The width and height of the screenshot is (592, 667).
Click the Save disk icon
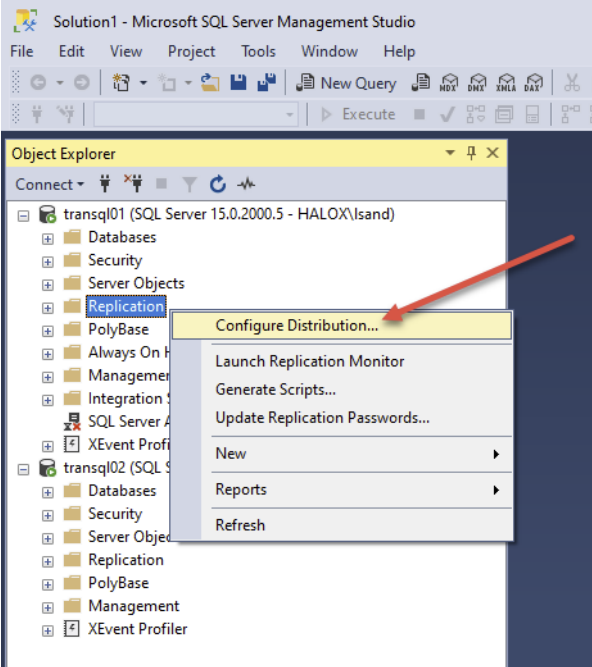pyautogui.click(x=238, y=82)
